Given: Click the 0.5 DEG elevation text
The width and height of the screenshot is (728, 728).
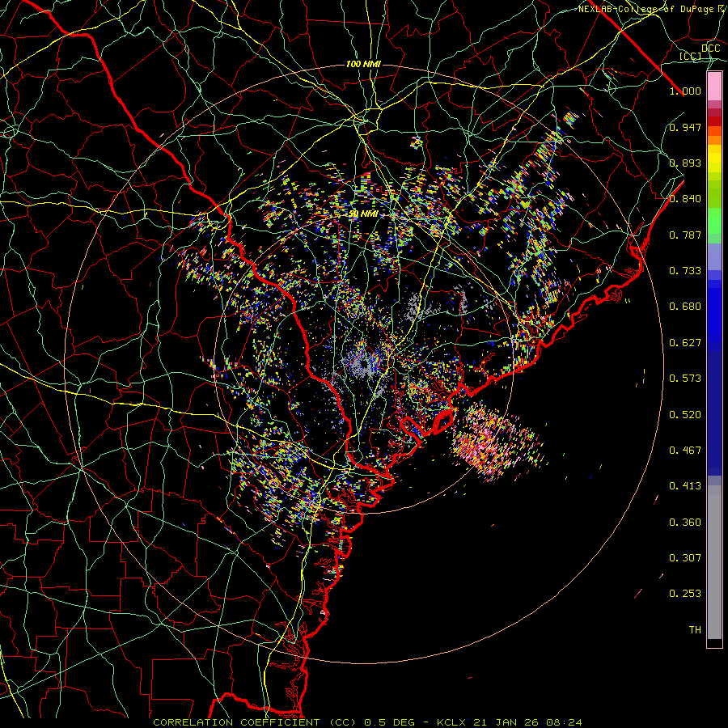Looking at the screenshot, I should point(389,722).
